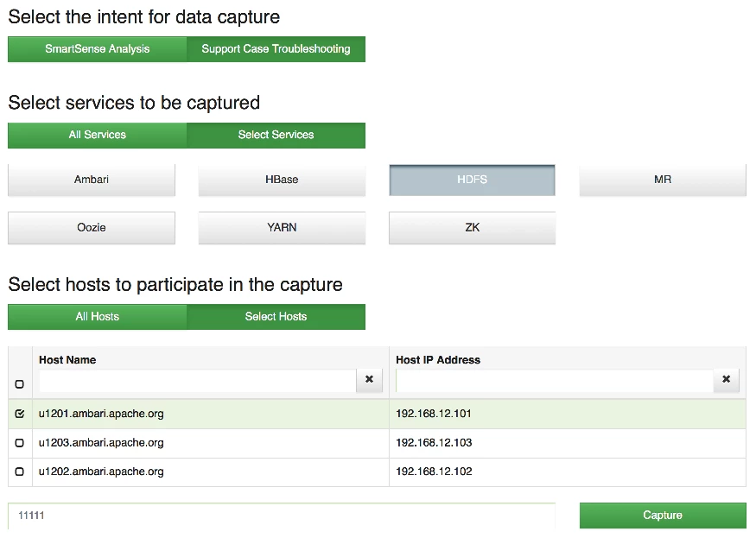
Task: Deselect the HDFS service
Action: point(472,180)
